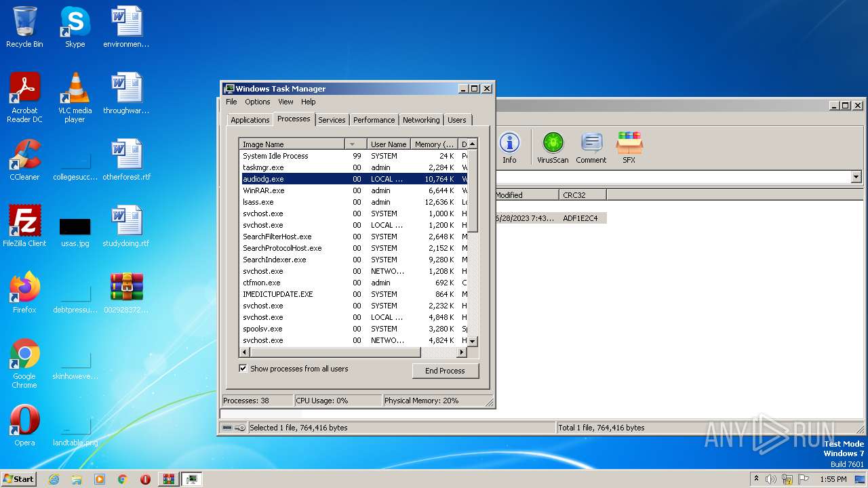Select SearchIndexer.exe process row
This screenshot has height=488, width=868.
click(353, 260)
